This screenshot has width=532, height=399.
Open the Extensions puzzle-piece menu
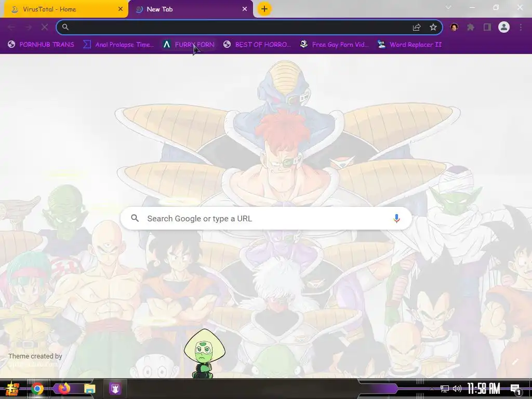tap(471, 27)
